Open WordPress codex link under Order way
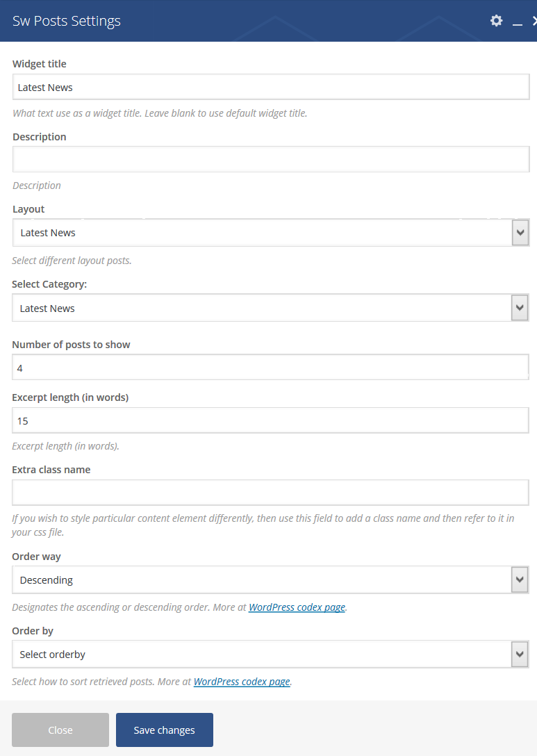This screenshot has width=537, height=756. [297, 607]
